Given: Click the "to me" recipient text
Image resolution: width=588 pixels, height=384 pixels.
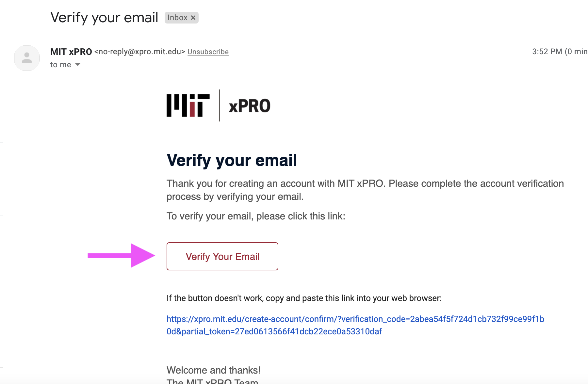Looking at the screenshot, I should click(x=61, y=65).
